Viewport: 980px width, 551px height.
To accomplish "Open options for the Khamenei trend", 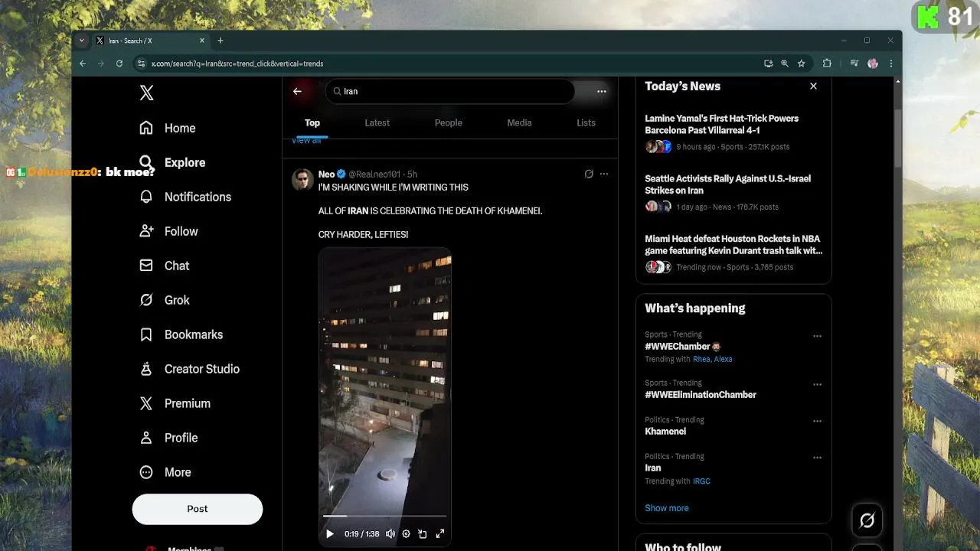I will pos(817,421).
